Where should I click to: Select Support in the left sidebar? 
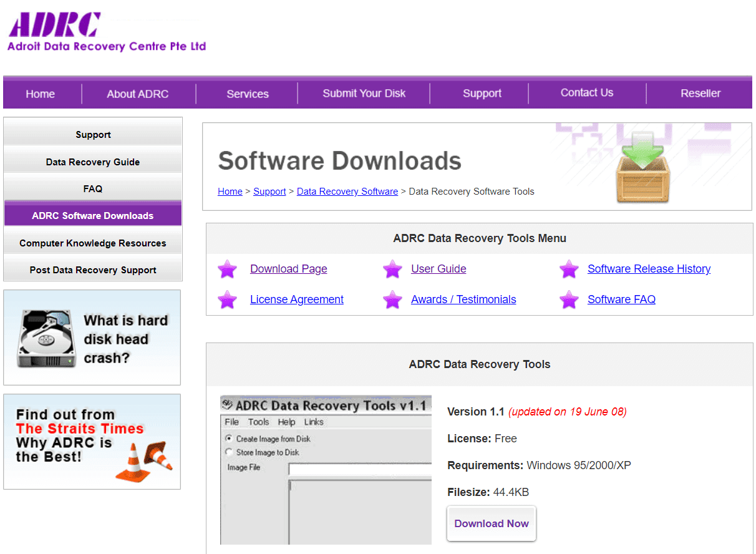pyautogui.click(x=93, y=134)
